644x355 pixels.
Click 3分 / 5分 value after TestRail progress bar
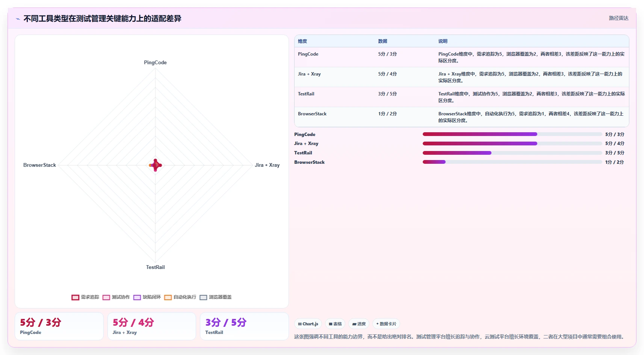615,153
